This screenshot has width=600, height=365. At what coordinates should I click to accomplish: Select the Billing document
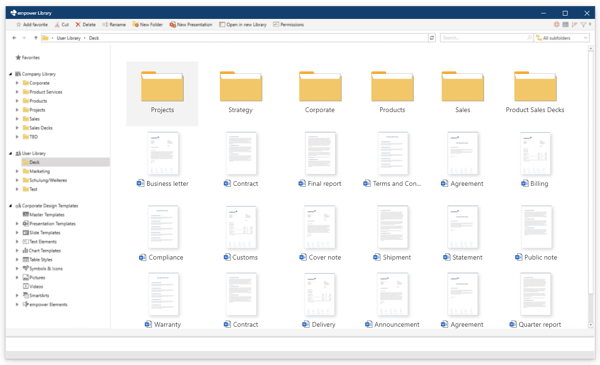[535, 160]
